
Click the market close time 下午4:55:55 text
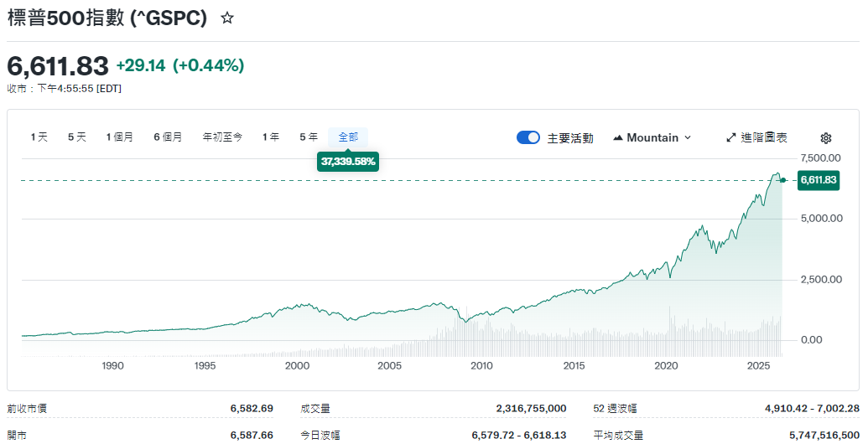click(x=65, y=89)
